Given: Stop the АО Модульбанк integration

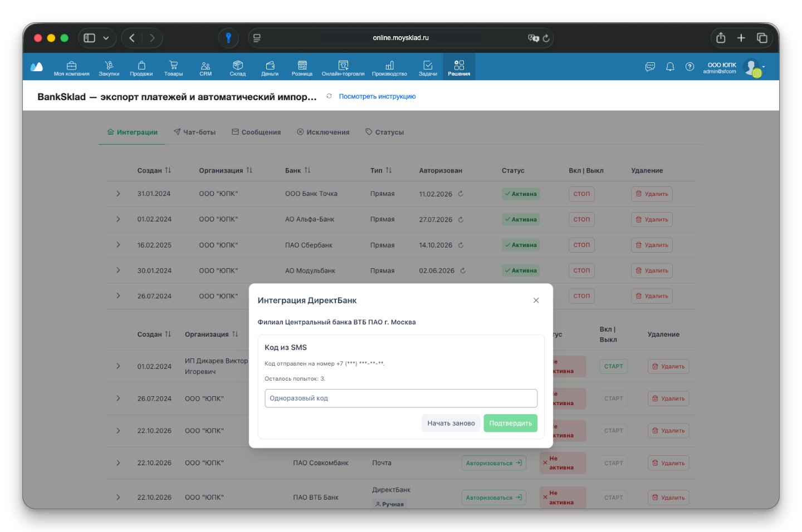Looking at the screenshot, I should pyautogui.click(x=581, y=270).
